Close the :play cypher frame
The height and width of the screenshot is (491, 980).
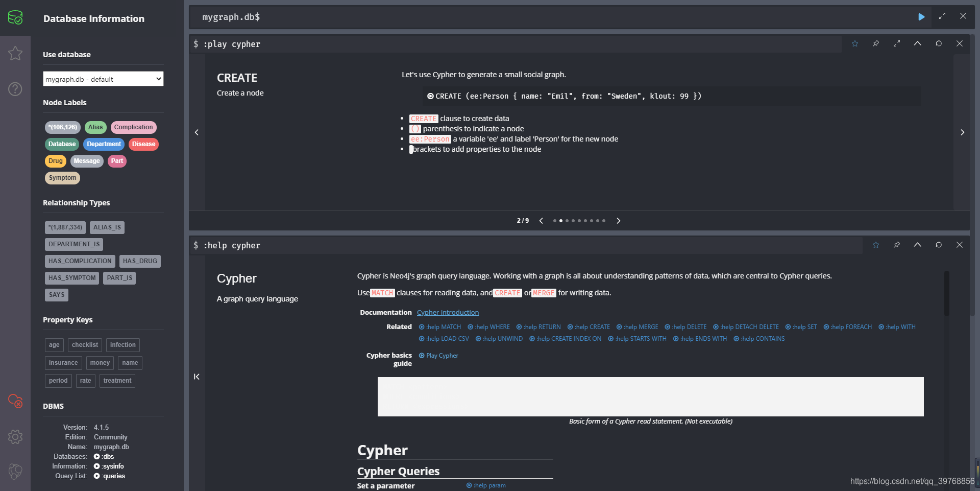tap(960, 43)
